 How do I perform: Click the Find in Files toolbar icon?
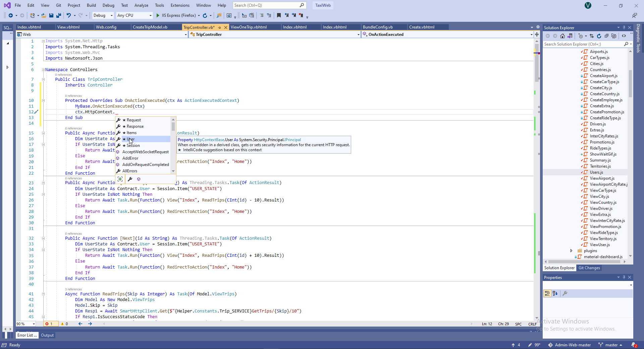219,15
